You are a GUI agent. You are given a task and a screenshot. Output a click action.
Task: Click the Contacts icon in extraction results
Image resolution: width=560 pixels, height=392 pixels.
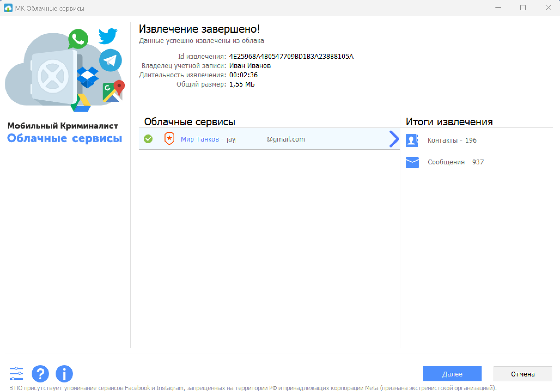point(412,140)
